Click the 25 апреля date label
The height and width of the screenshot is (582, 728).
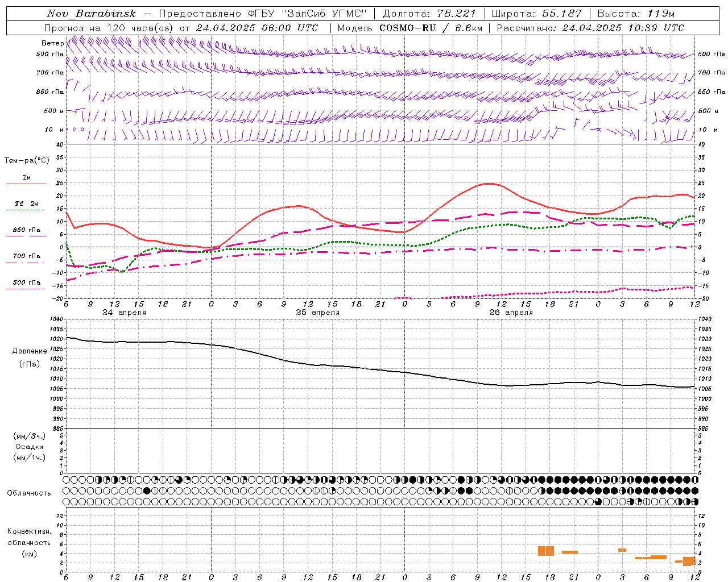tap(317, 313)
